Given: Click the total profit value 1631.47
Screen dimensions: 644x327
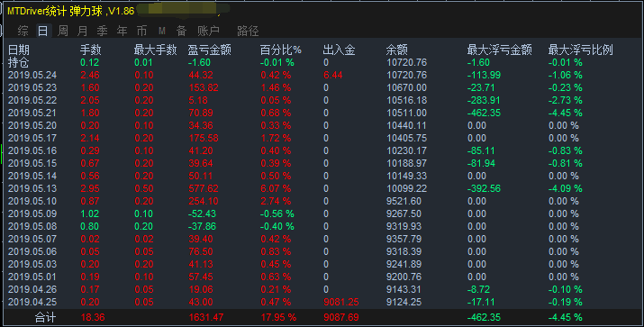Looking at the screenshot, I should point(206,317).
